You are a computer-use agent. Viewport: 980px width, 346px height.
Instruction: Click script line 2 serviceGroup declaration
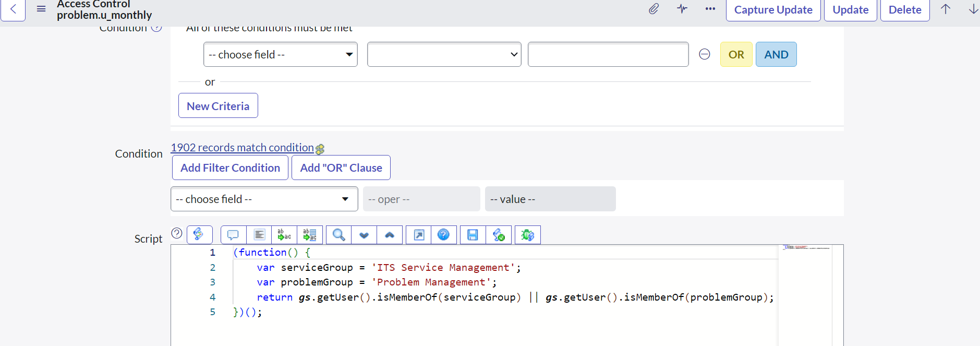(x=389, y=267)
